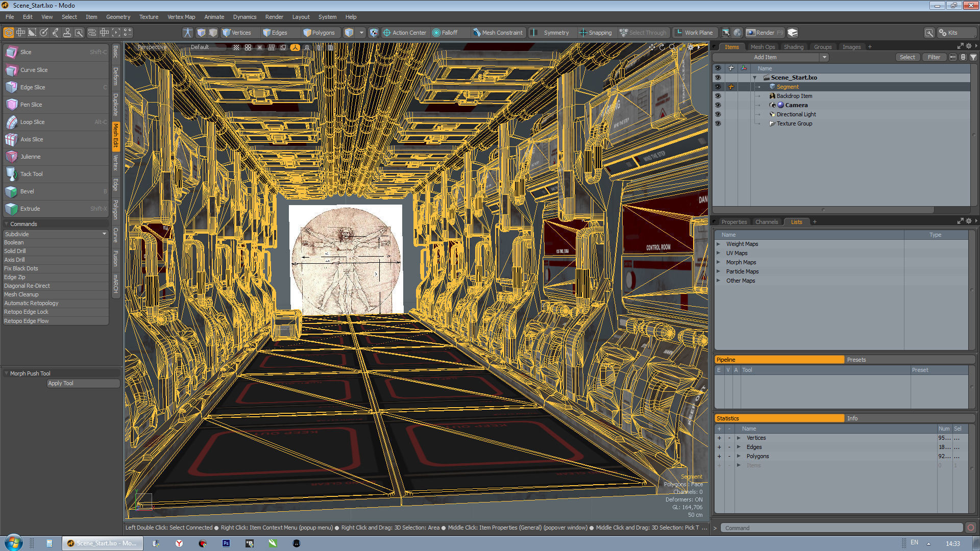This screenshot has height=551, width=980.
Task: Select the Axis Slice tool
Action: [56, 139]
